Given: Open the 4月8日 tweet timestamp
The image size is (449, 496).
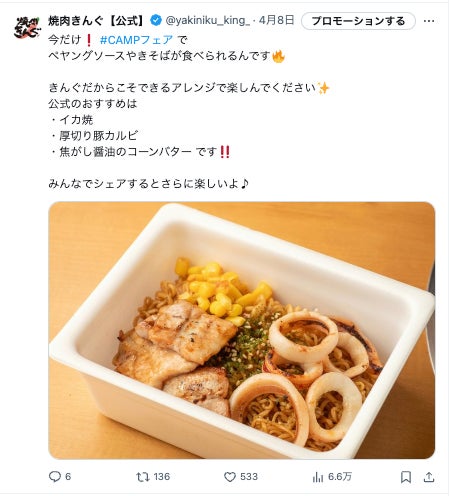Looking at the screenshot, I should [x=276, y=20].
